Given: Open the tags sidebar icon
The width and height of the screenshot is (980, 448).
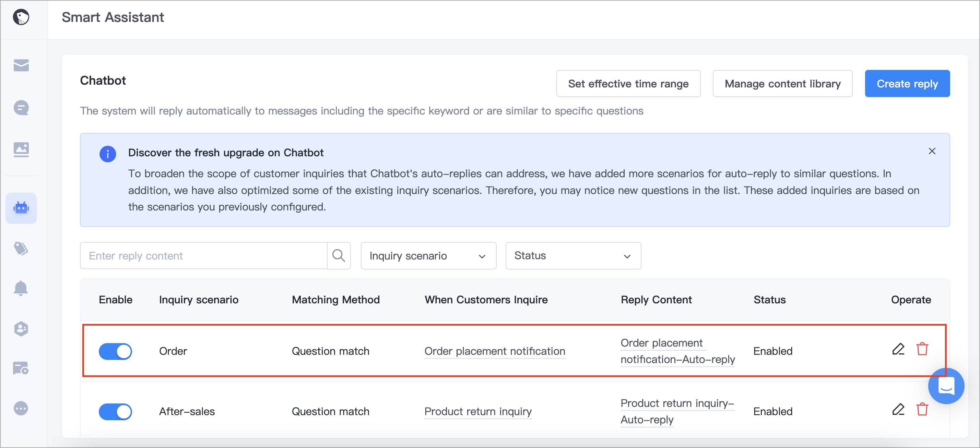Looking at the screenshot, I should click(x=21, y=249).
